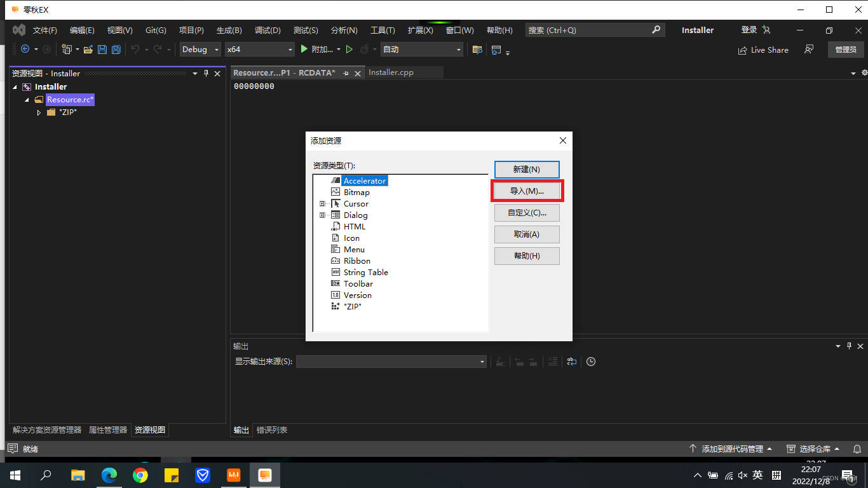The height and width of the screenshot is (488, 868).
Task: Open the 工具(T) menu
Action: pyautogui.click(x=383, y=30)
